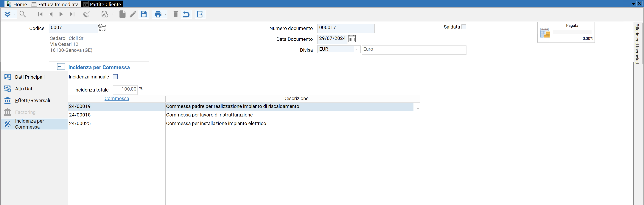Open the tab list dropdown arrow at top right

[x=633, y=4]
